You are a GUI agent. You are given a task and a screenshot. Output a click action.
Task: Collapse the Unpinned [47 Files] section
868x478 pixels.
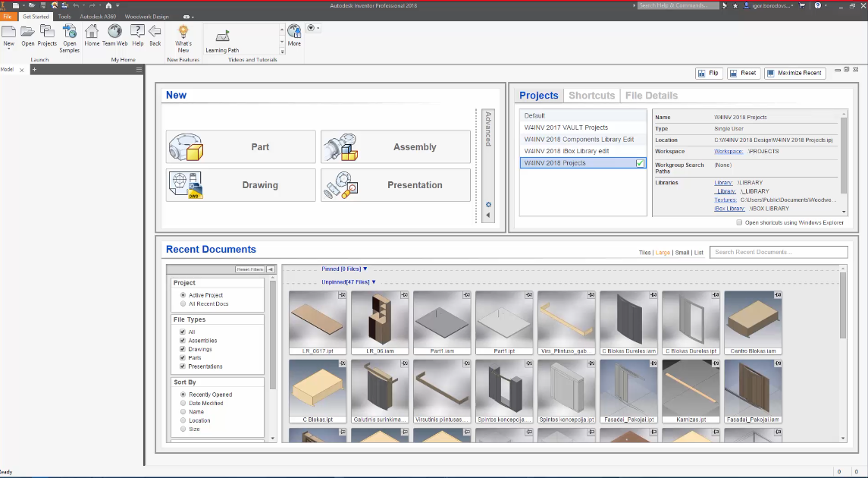click(349, 282)
